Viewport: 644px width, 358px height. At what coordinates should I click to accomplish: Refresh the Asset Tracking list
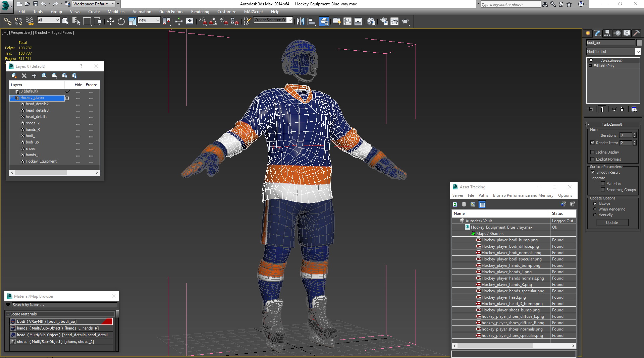(455, 204)
